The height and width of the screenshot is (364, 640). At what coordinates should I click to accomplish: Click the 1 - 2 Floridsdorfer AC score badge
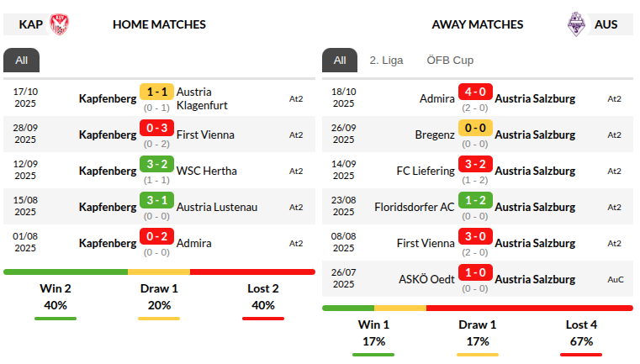click(x=475, y=200)
